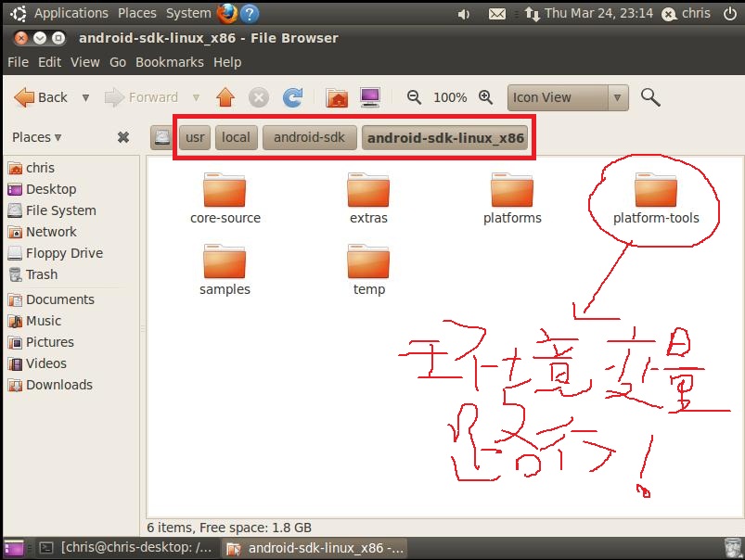Zoom out with the minus magnifier

[415, 97]
